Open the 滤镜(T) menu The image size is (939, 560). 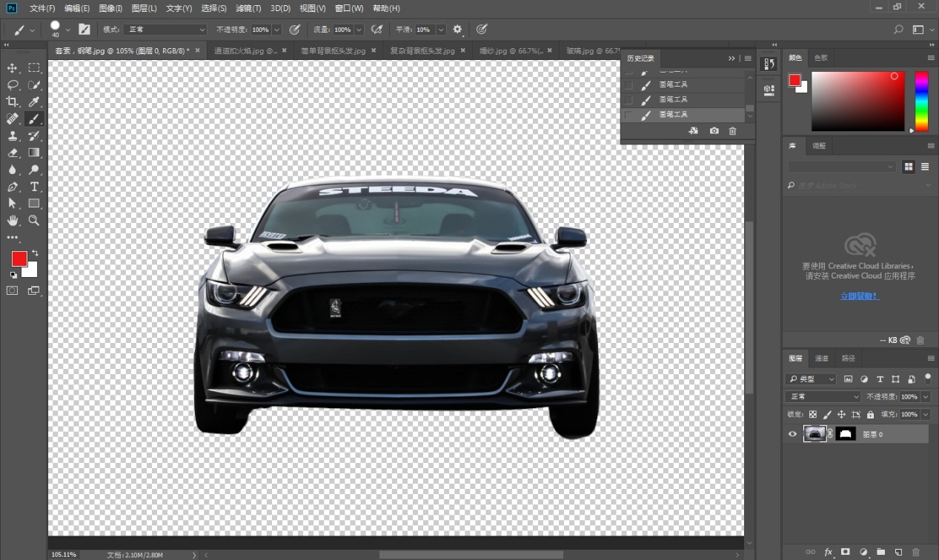(x=248, y=8)
